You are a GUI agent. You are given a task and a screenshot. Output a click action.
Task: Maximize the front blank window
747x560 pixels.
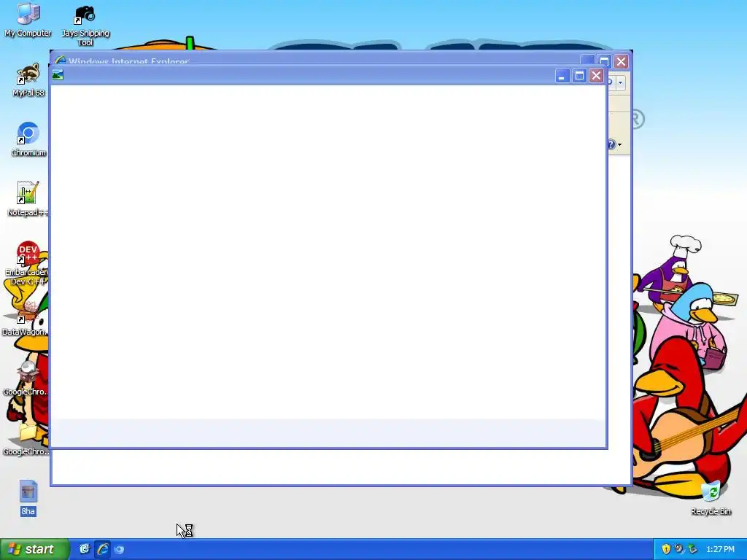click(x=579, y=76)
